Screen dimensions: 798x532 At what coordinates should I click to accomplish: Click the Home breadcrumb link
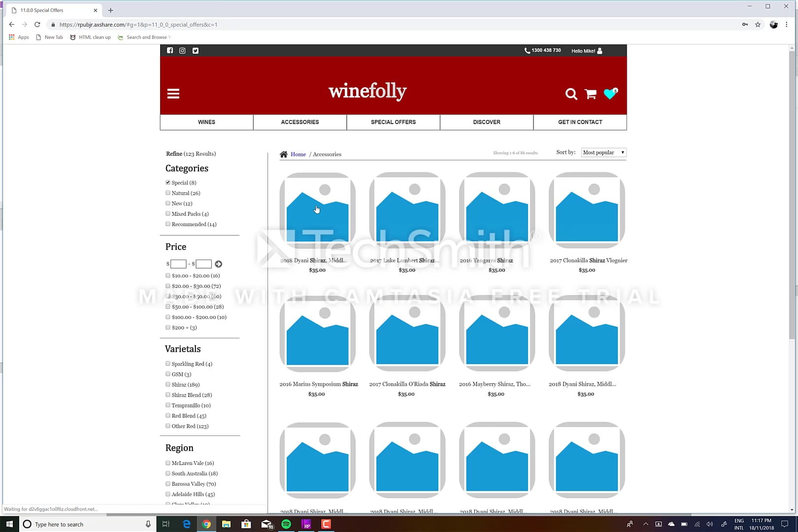[298, 154]
